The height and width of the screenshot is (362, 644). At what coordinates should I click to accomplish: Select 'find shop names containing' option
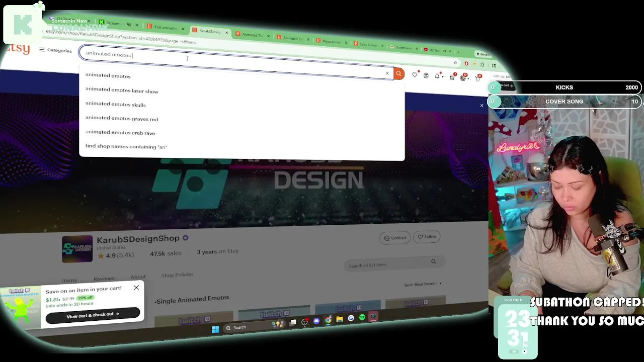126,146
